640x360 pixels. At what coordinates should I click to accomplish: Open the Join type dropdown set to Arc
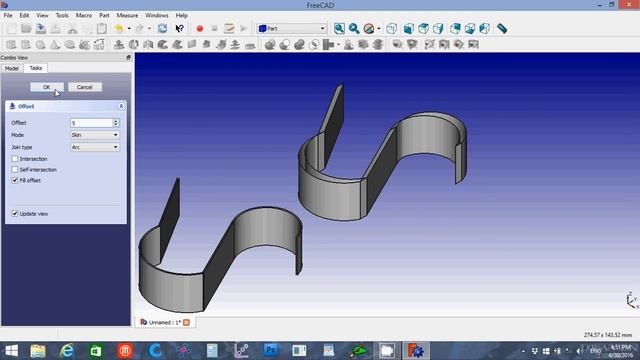click(x=95, y=147)
